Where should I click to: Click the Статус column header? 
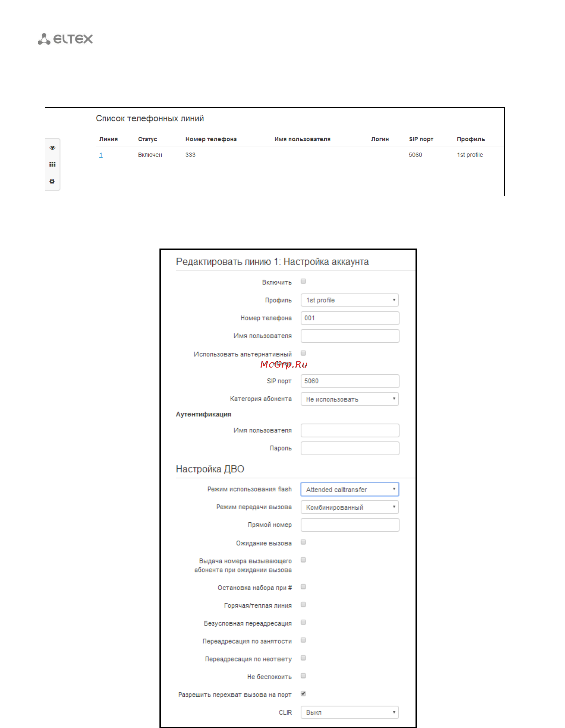click(147, 139)
